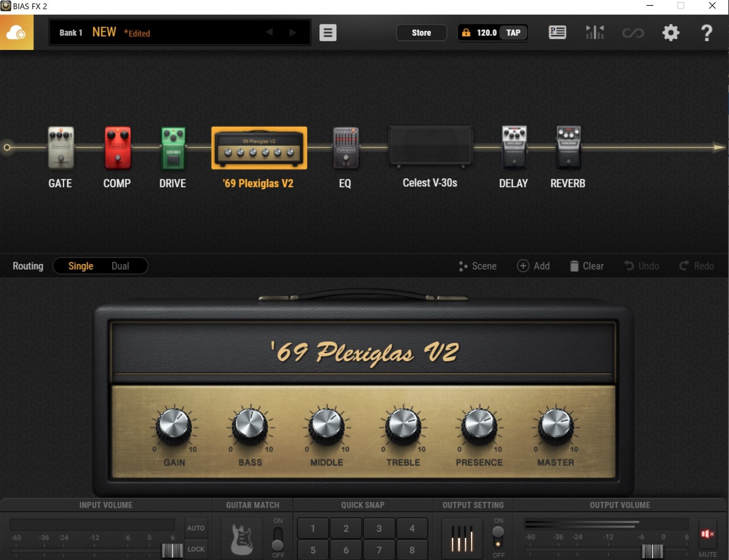Mute output with MUTE speaker icon
Image resolution: width=729 pixels, height=560 pixels.
[707, 534]
